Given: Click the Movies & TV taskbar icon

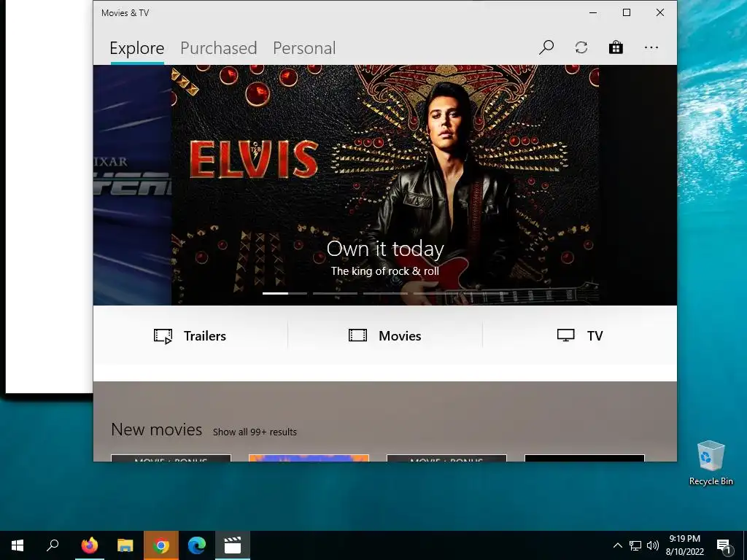Looking at the screenshot, I should 233,545.
